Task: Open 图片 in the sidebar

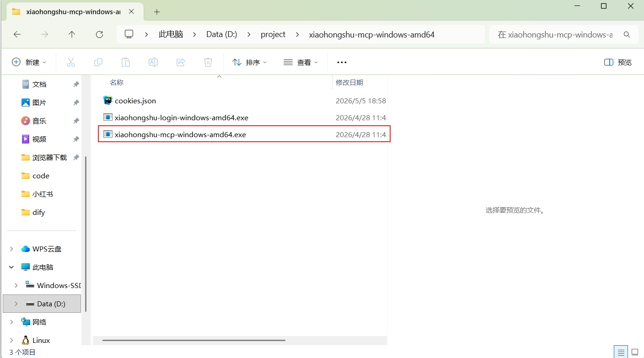Action: coord(39,103)
